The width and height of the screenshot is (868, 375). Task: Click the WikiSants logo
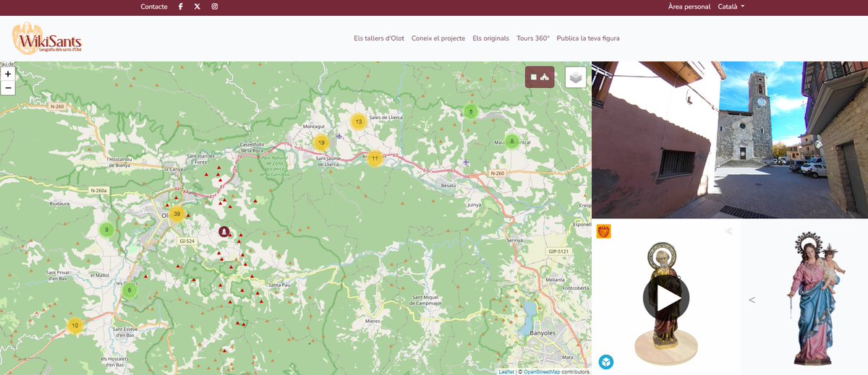(47, 38)
